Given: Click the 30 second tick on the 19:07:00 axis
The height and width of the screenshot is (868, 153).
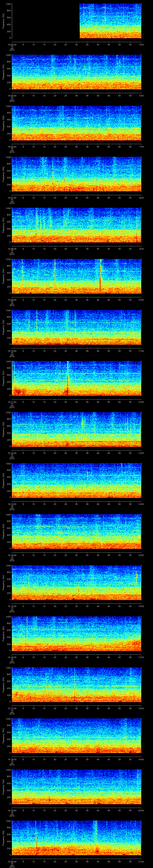Looking at the screenshot, I should 77,198.
